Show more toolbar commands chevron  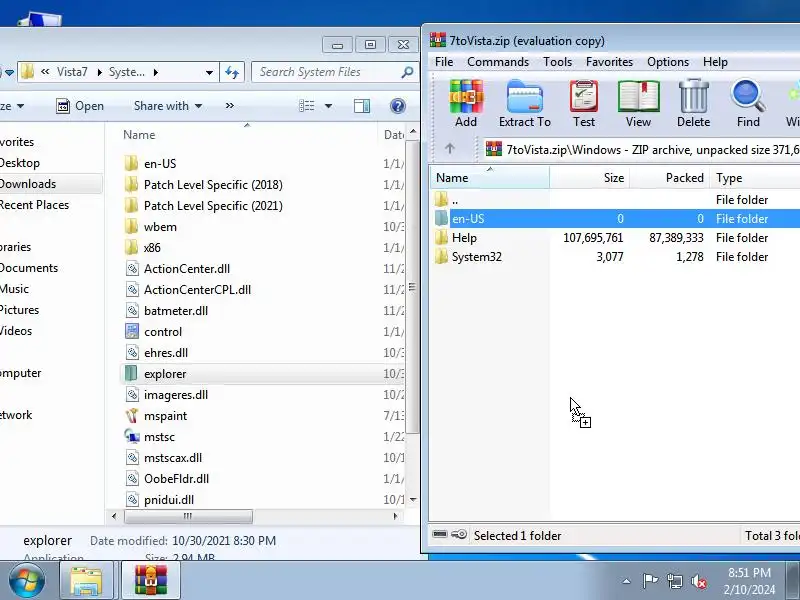tap(230, 106)
